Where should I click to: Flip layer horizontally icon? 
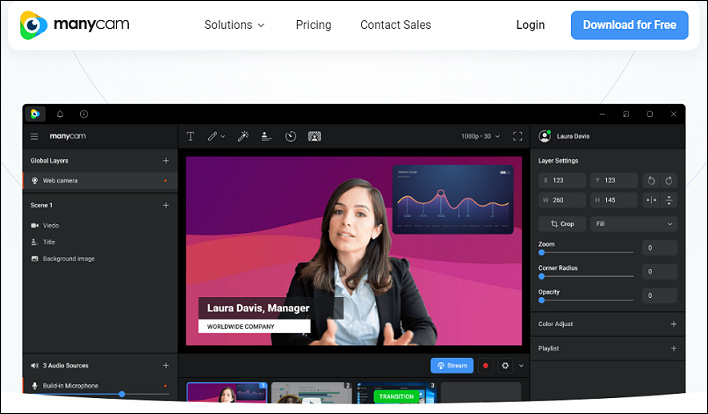(651, 200)
